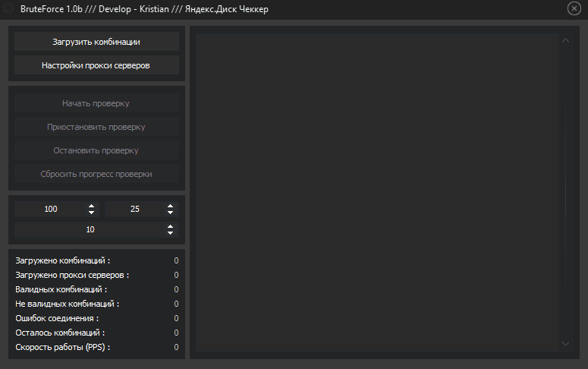Viewport: 588px width, 369px height.
Task: Open Настройки прокси серверов
Action: tap(96, 65)
